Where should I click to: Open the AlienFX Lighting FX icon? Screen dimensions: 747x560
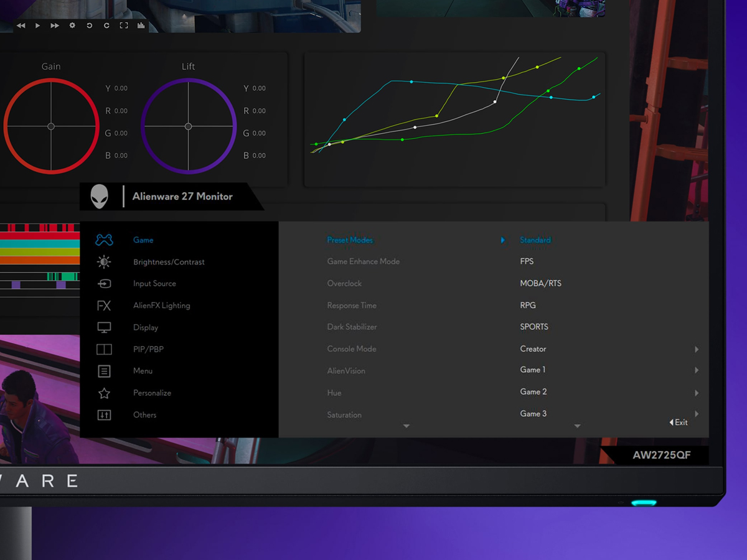point(104,306)
